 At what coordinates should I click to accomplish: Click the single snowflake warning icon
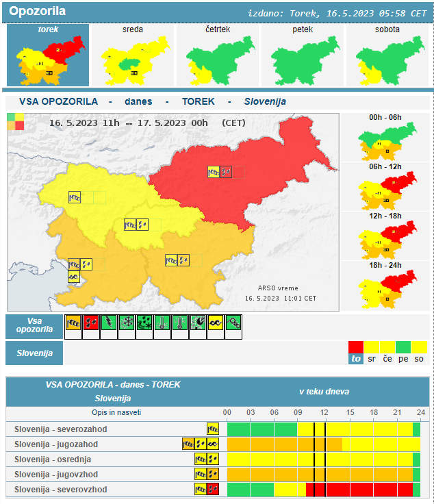[x=126, y=323]
